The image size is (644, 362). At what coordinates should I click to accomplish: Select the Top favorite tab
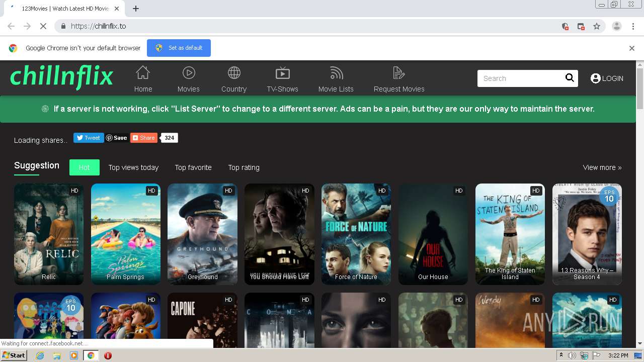(193, 167)
